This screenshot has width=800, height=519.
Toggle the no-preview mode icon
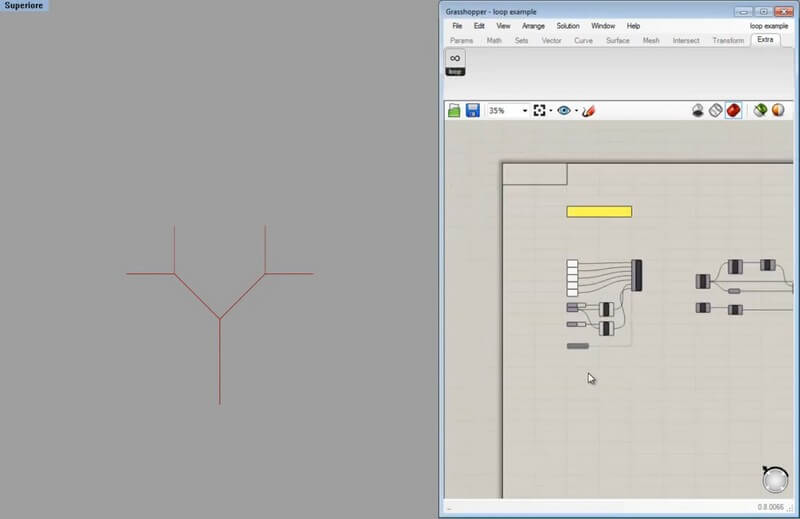tap(698, 110)
